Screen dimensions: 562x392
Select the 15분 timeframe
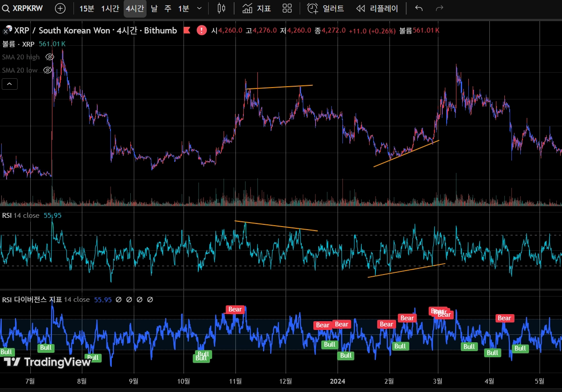point(87,8)
